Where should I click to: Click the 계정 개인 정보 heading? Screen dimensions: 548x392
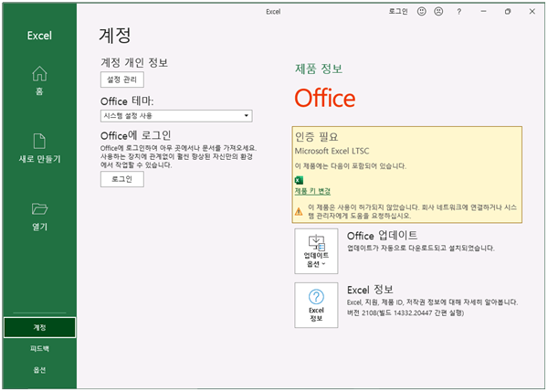click(134, 63)
